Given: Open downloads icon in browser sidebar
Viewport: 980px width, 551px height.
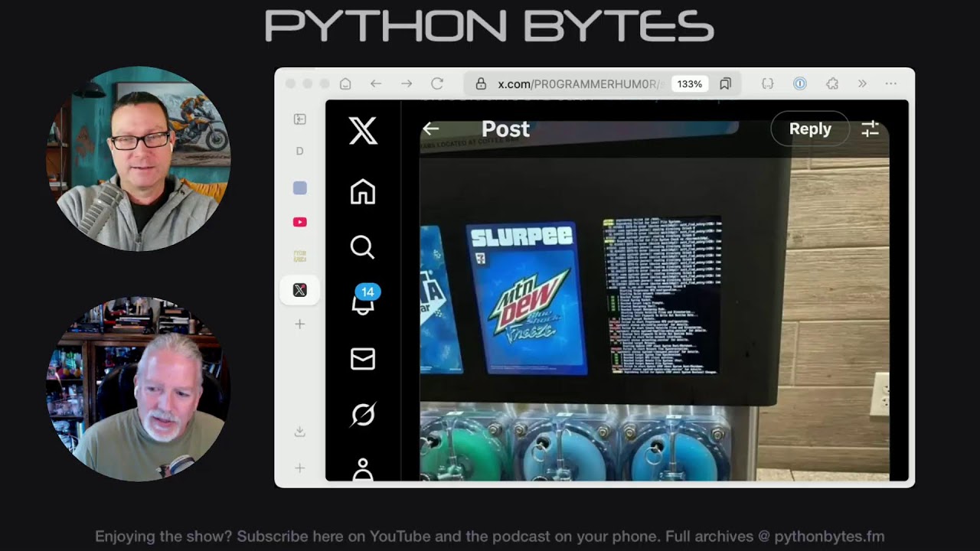Looking at the screenshot, I should click(x=300, y=432).
